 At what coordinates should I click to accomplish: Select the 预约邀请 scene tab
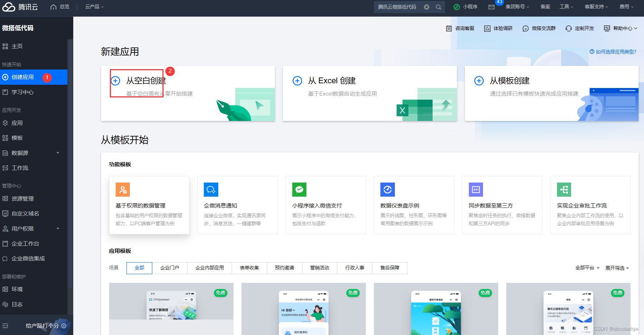pos(285,268)
